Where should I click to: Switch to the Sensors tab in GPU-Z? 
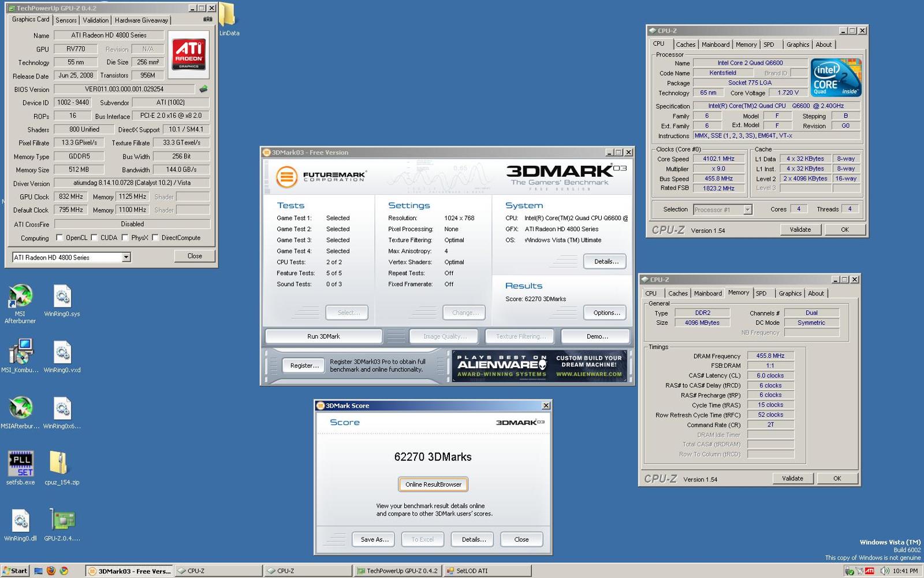tap(66, 20)
